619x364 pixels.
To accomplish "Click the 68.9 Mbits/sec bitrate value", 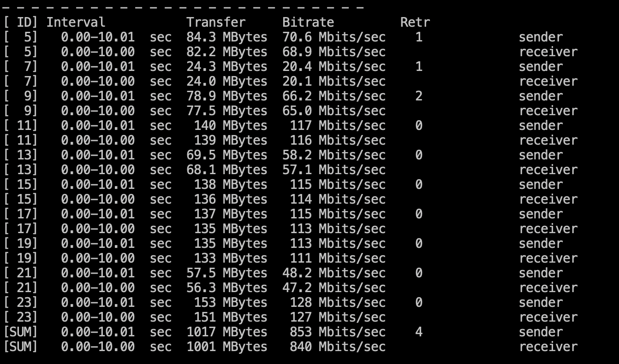I will pyautogui.click(x=333, y=52).
